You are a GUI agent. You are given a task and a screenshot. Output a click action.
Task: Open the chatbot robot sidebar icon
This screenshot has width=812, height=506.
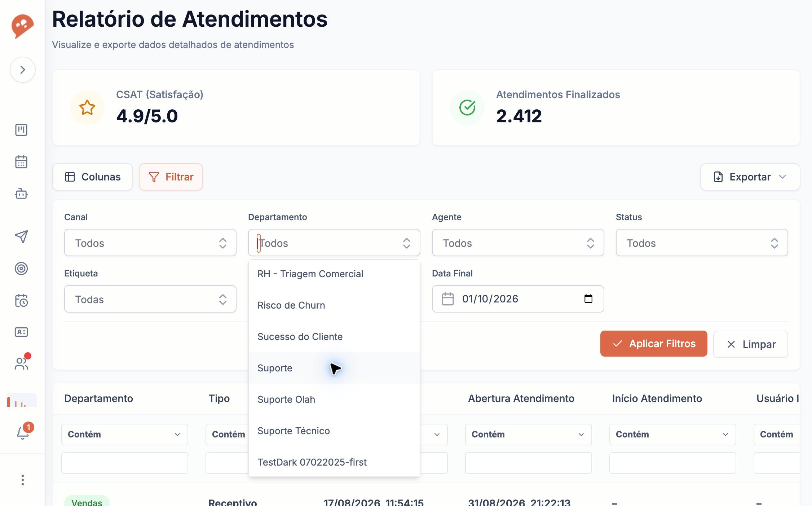(x=21, y=194)
